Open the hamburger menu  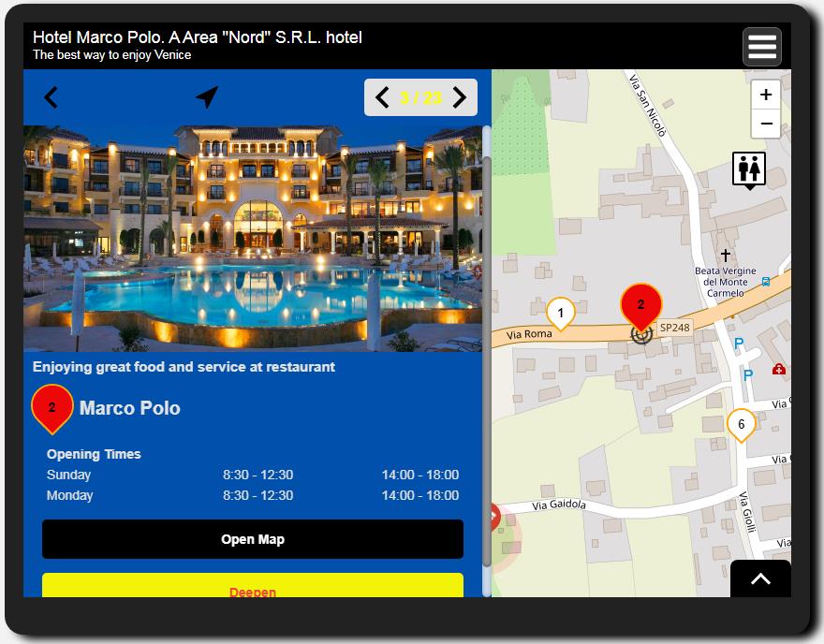pyautogui.click(x=761, y=47)
